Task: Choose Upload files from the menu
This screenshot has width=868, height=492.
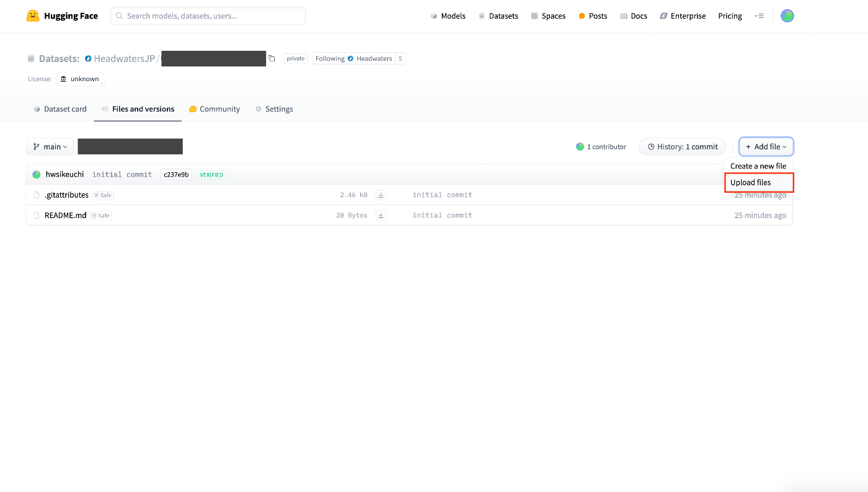Action: pos(759,183)
